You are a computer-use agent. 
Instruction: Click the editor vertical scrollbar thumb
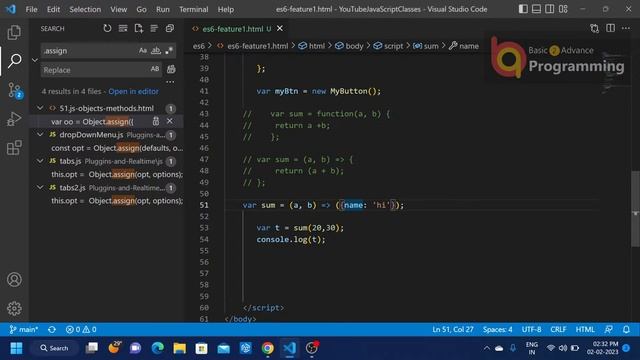point(635,209)
